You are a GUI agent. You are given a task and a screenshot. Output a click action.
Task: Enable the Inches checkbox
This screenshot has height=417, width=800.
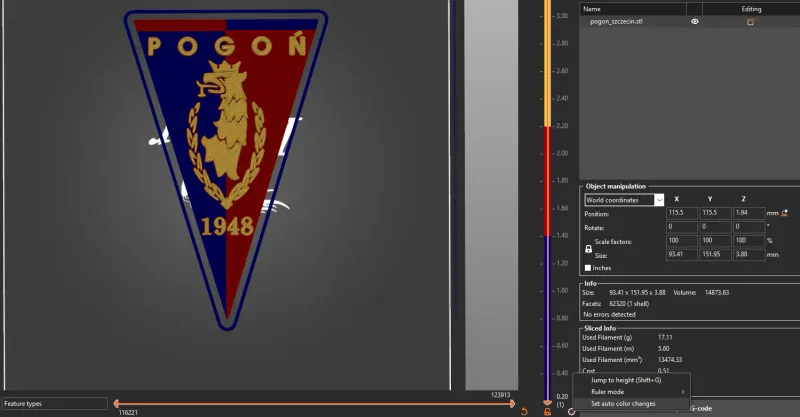click(x=588, y=268)
